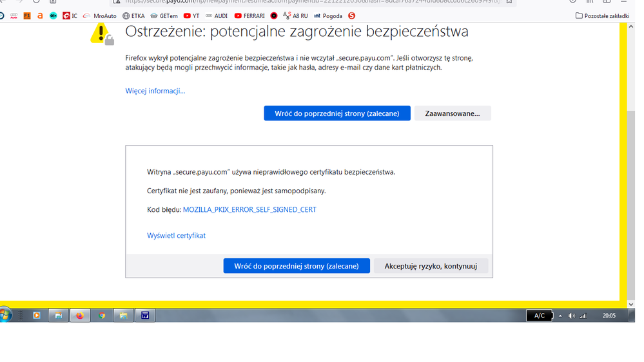Open the MOZILLA_PKIX_ERROR_SELF_SIGNED_CERT error code link

point(249,210)
